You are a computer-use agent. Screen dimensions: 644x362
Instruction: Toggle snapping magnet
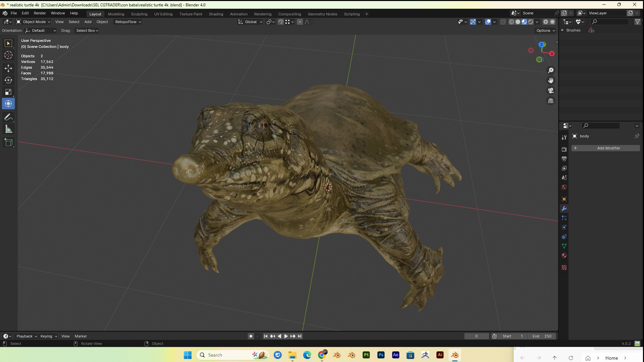[280, 22]
